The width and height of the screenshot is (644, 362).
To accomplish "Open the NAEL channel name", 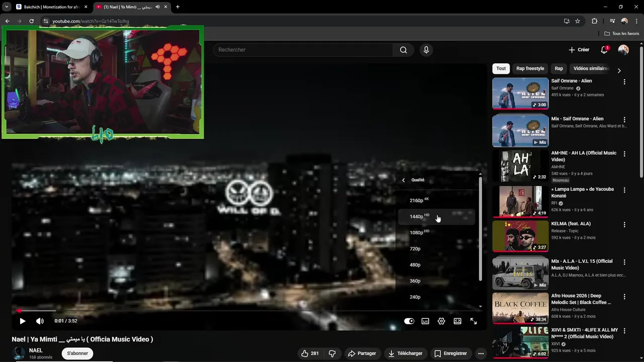I will (36, 350).
